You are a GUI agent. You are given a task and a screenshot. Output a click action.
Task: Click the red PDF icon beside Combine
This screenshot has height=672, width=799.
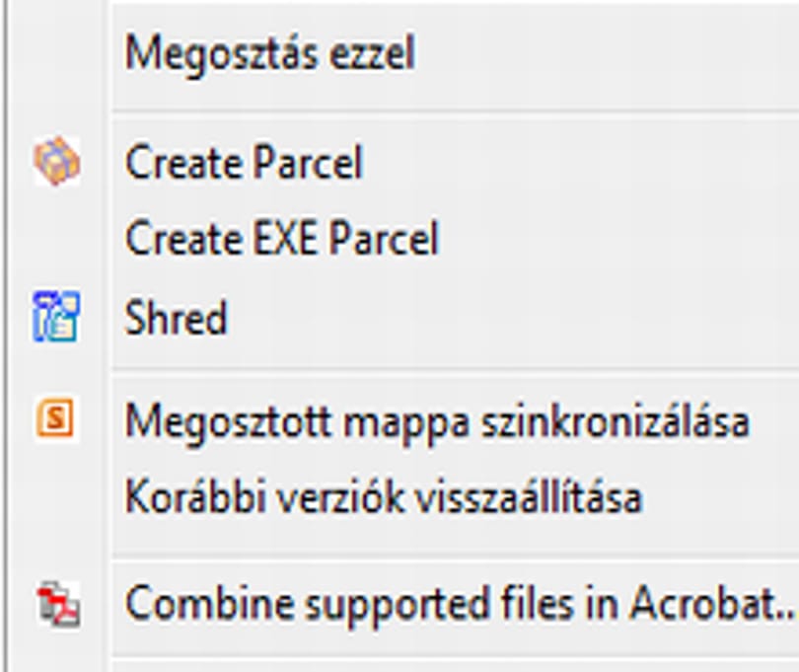pos(58,604)
